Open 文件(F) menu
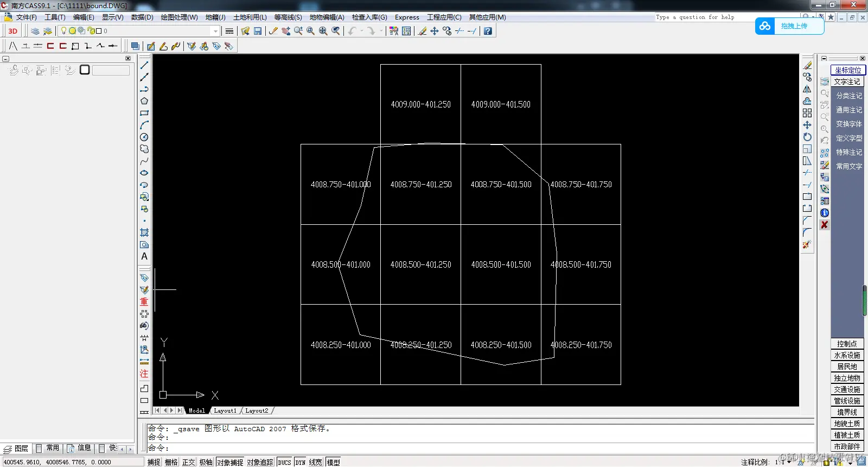 tap(26, 17)
